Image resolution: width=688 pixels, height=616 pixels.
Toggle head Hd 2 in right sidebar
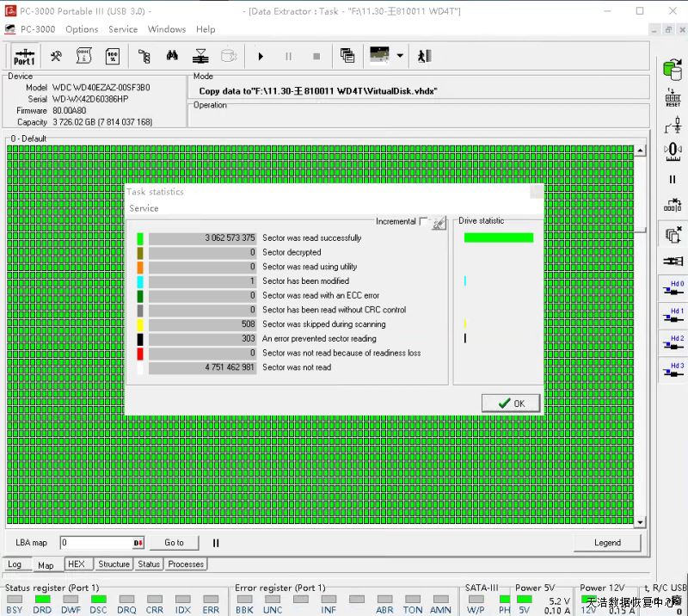pyautogui.click(x=673, y=344)
